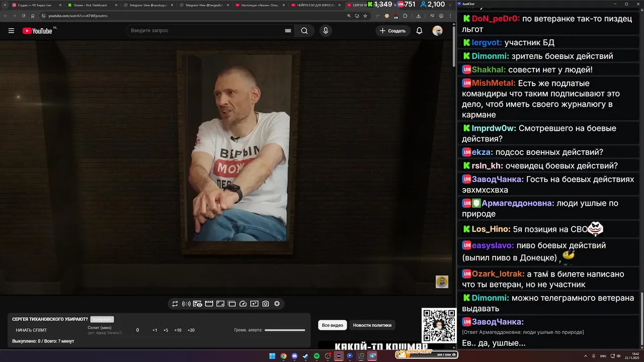
Task: Open Telegram from the taskbar
Action: coord(372,356)
